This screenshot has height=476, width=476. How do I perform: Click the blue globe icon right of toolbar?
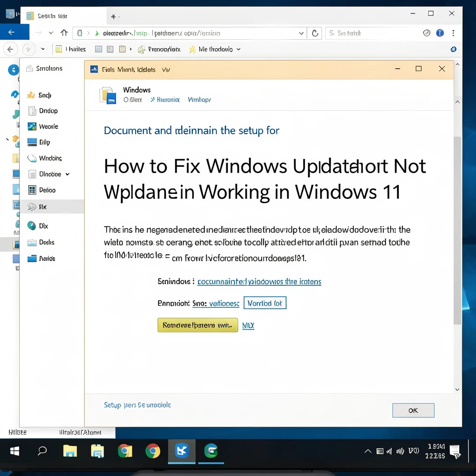click(x=453, y=49)
